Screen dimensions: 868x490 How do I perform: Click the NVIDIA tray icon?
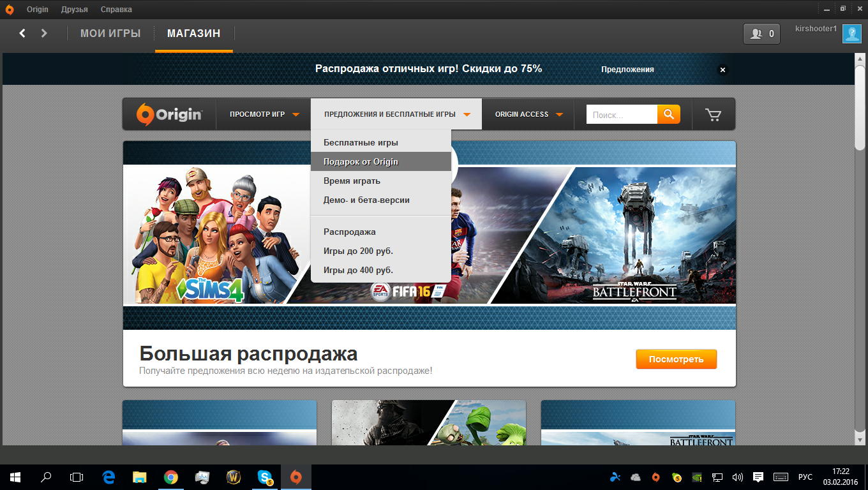tap(697, 477)
